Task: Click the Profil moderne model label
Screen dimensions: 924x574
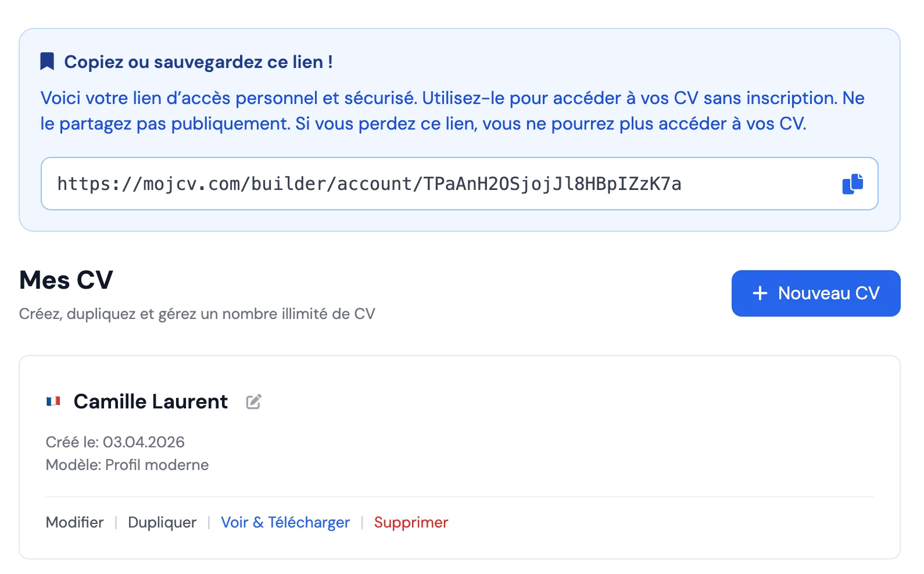Action: click(x=127, y=465)
